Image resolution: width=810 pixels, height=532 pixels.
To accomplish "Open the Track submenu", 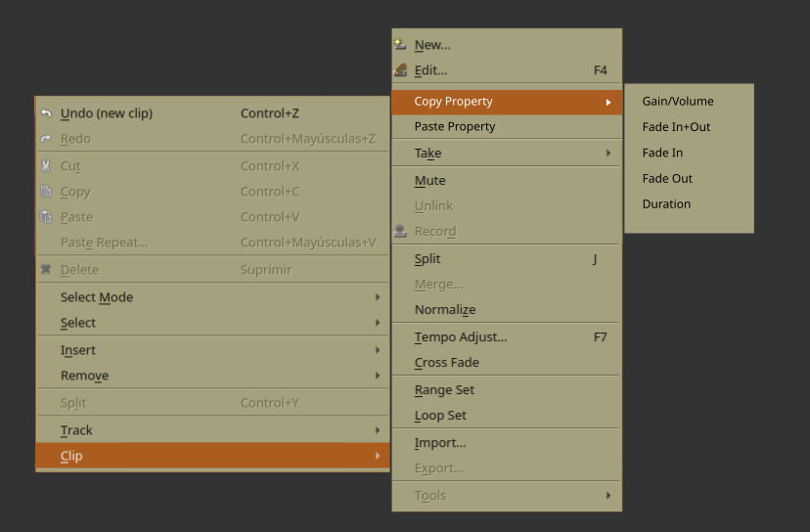I will tap(213, 429).
